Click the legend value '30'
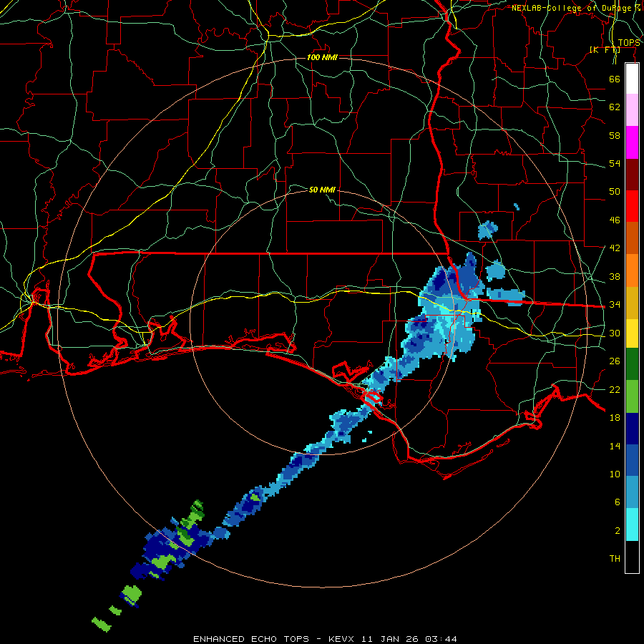Image resolution: width=644 pixels, height=644 pixels. pyautogui.click(x=615, y=333)
